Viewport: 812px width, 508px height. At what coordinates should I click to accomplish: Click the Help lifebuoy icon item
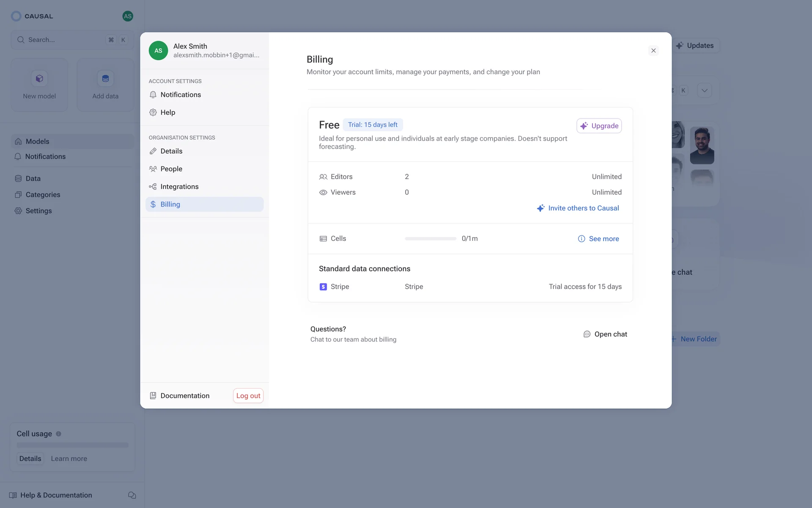167,113
